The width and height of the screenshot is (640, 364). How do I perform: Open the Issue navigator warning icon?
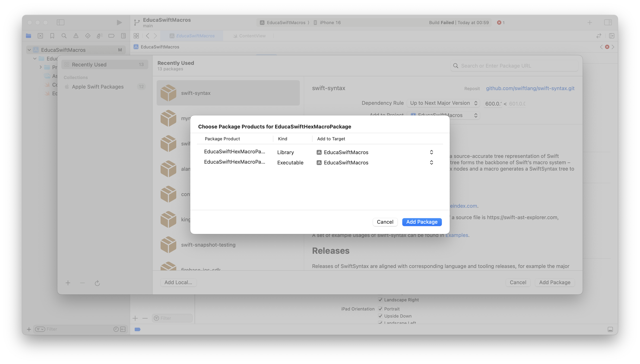(x=76, y=36)
